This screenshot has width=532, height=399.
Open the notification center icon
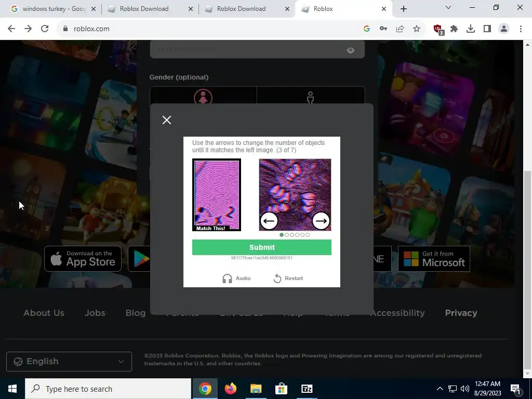point(516,389)
